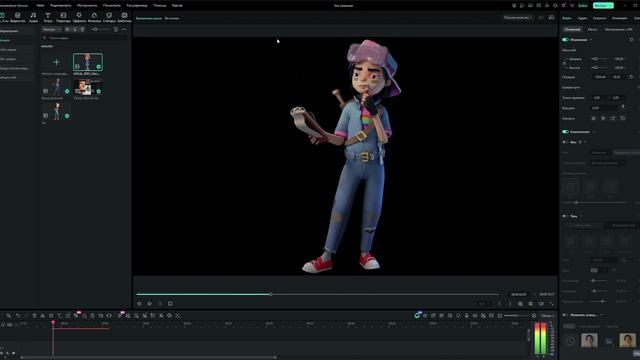
Task: Toggle the checkbox of the bottom properties section
Action: click(x=565, y=315)
